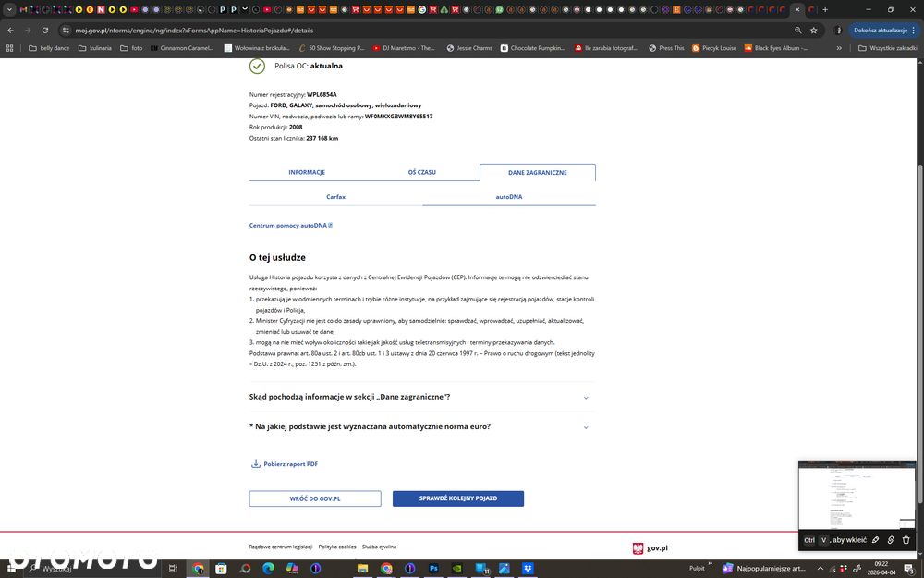The height and width of the screenshot is (578, 924).
Task: Click SPRAWDŹ KOLEJNY POJAZD button
Action: click(x=458, y=498)
